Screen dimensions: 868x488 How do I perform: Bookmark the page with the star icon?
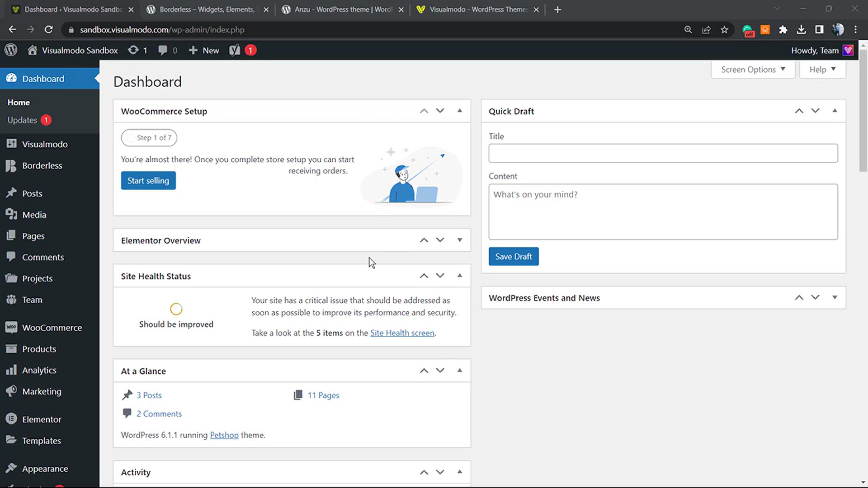pyautogui.click(x=724, y=29)
